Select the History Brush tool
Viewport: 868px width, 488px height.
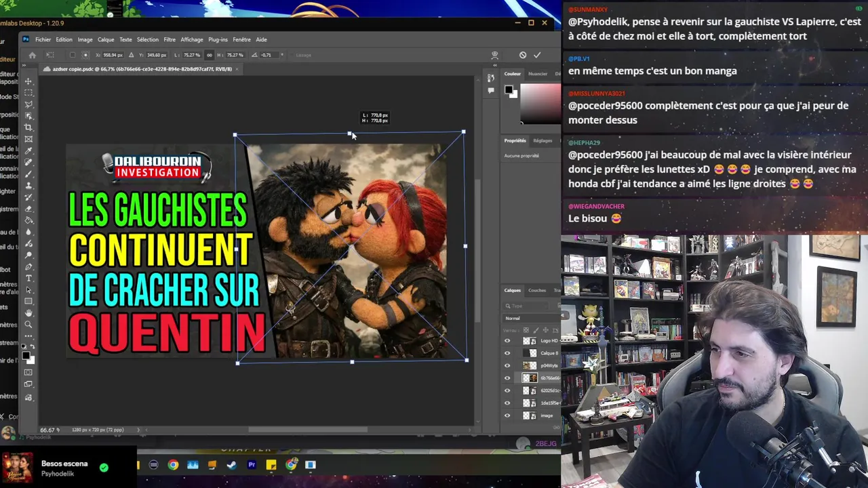click(28, 197)
